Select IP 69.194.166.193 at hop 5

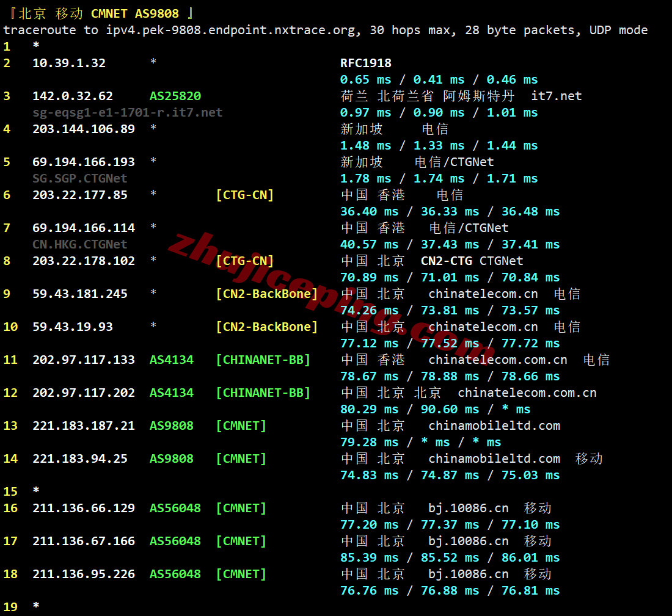(x=84, y=162)
